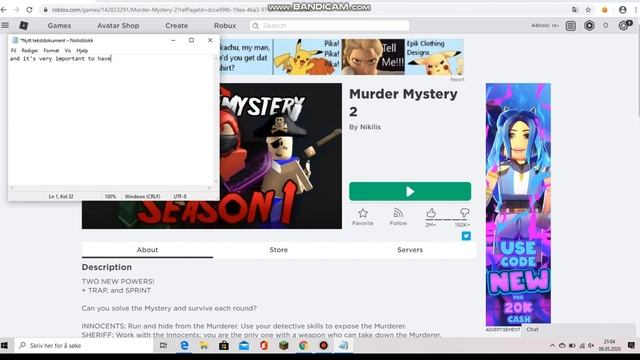This screenshot has width=640, height=360.
Task: Open the game's Twitter icon link
Action: tap(466, 236)
